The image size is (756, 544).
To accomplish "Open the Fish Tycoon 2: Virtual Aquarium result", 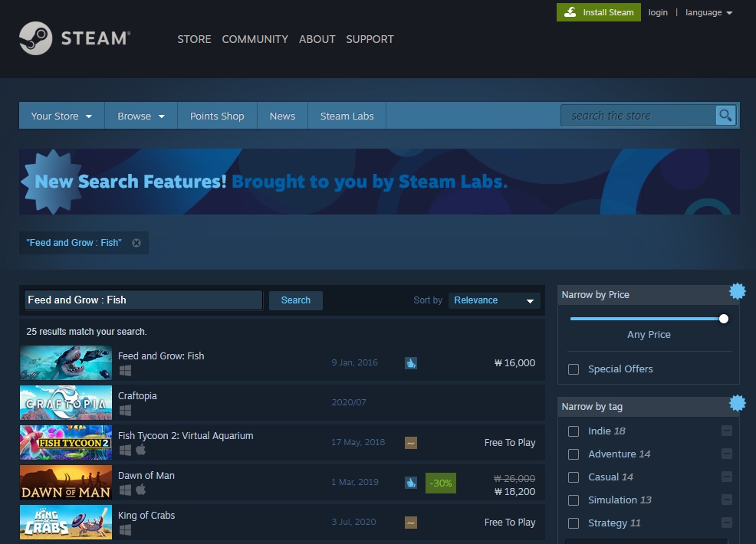I will [282, 442].
